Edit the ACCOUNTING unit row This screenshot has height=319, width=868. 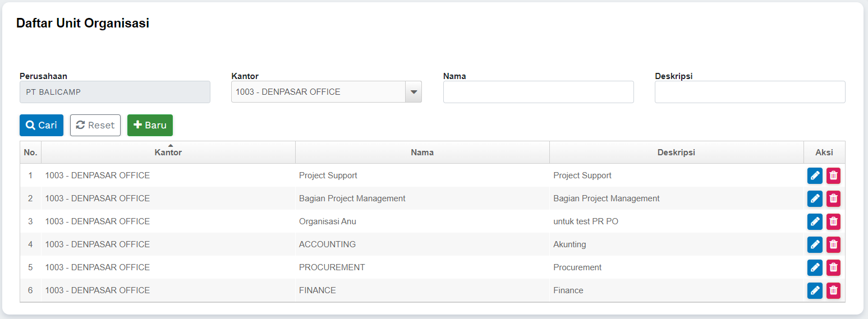pyautogui.click(x=815, y=244)
